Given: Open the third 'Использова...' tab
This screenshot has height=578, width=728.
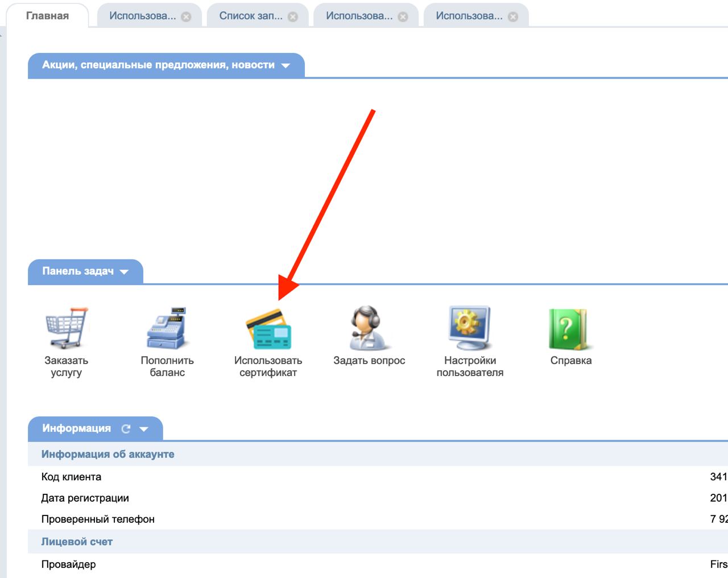Looking at the screenshot, I should pyautogui.click(x=469, y=16).
